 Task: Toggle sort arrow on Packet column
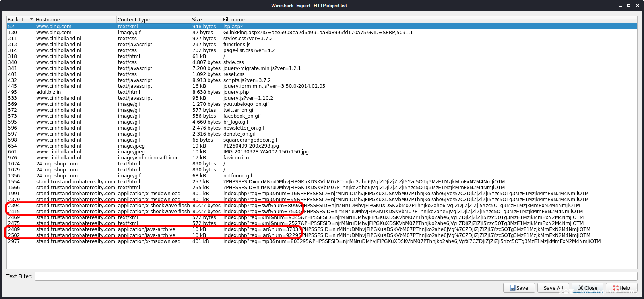[31, 19]
